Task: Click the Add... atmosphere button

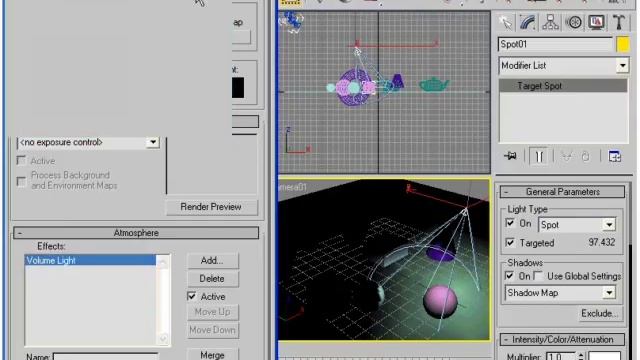Action: tap(212, 260)
